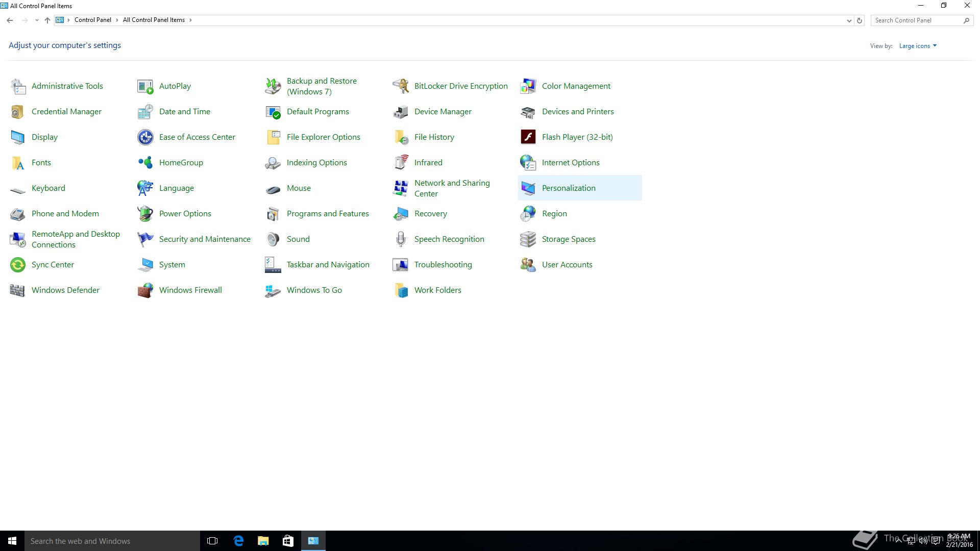Open the Credential Manager icon

[x=18, y=112]
